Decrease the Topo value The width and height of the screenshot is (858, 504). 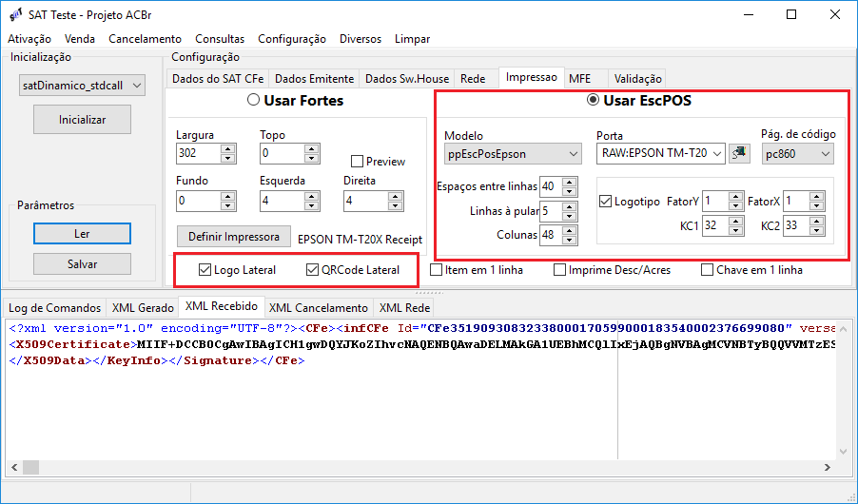click(312, 159)
